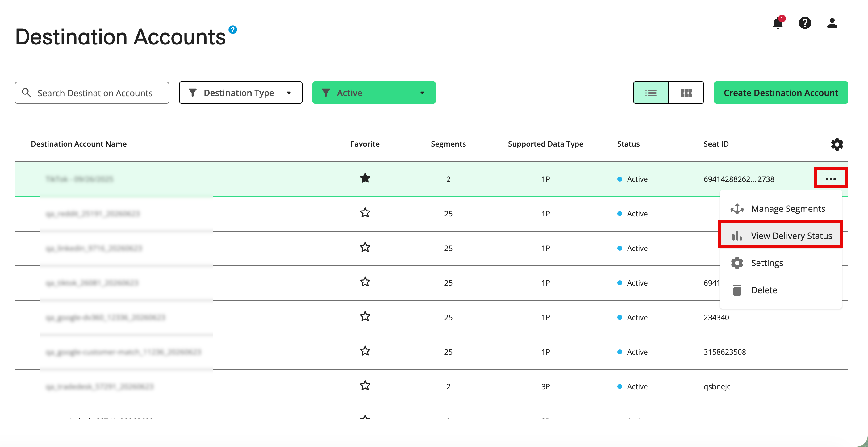Click the bar chart icon for delivery status
Viewport: 868px width, 447px height.
tap(737, 236)
